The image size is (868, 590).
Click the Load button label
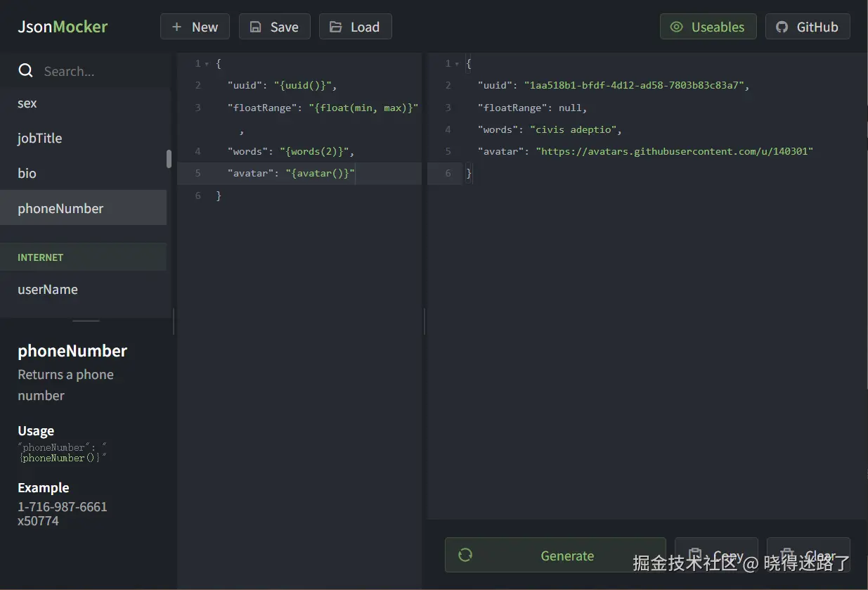[365, 27]
